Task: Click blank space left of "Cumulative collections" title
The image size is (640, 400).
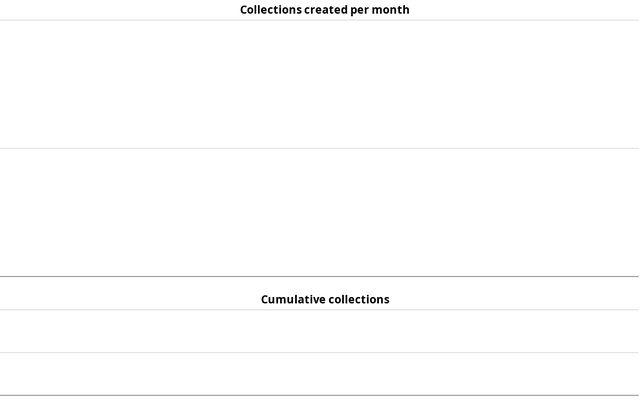Action: click(120, 299)
